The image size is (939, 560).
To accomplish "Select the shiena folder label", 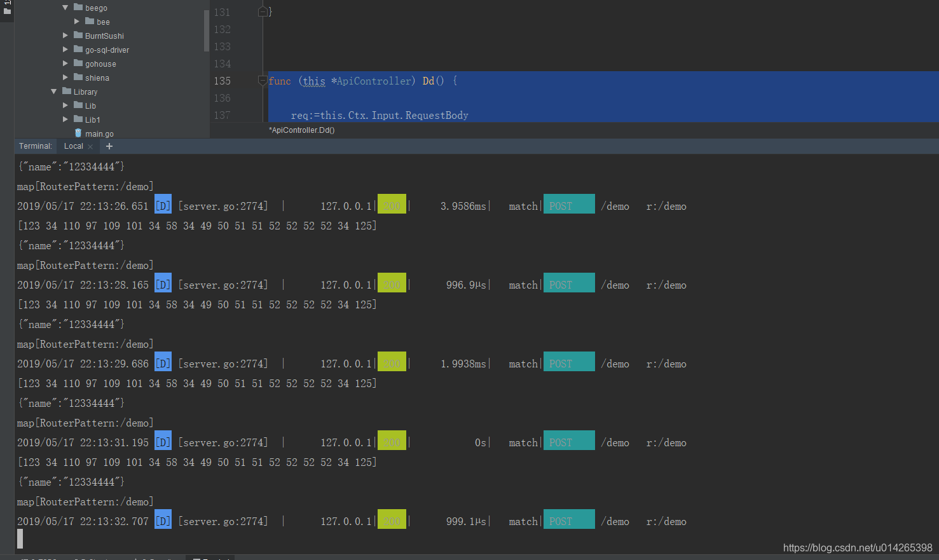I will [x=97, y=78].
